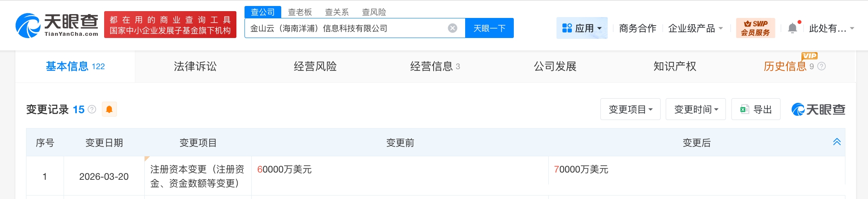This screenshot has height=199, width=868.
Task: Open the SVIP 会员服务 badge
Action: (755, 28)
